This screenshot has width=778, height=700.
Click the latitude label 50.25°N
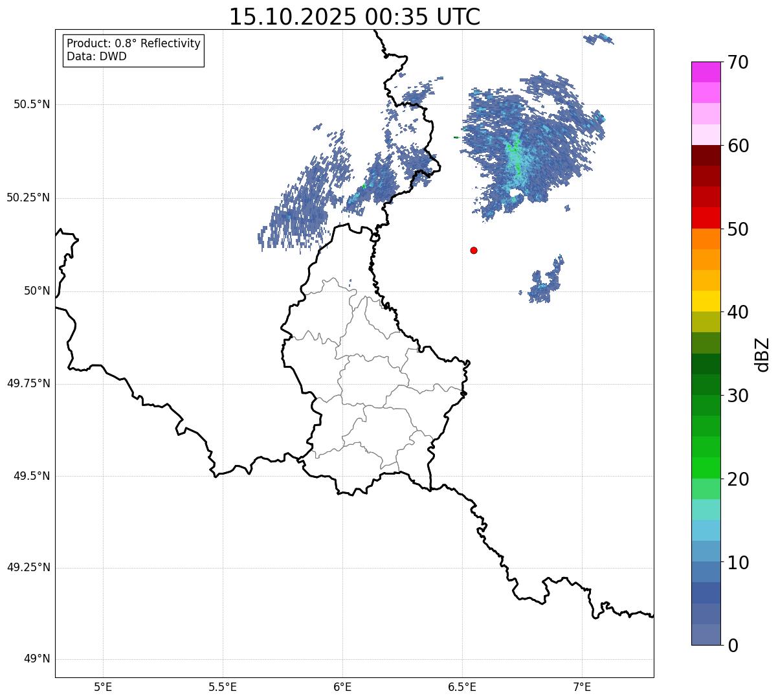coord(28,198)
